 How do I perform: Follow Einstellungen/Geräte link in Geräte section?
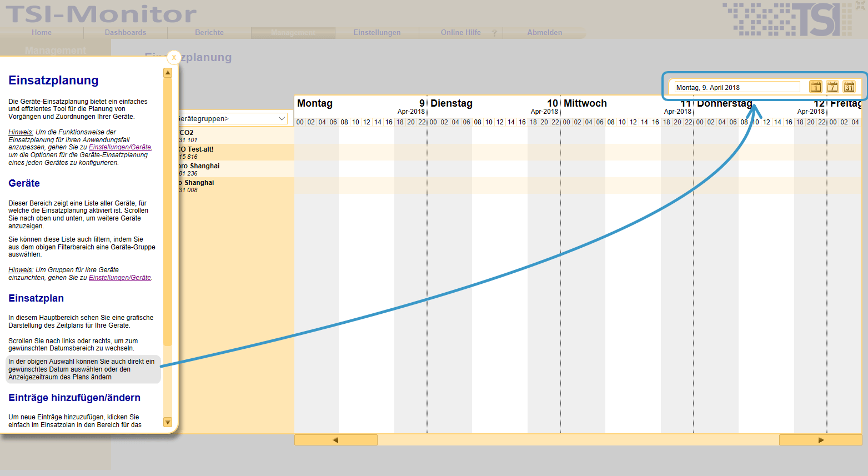pos(120,278)
